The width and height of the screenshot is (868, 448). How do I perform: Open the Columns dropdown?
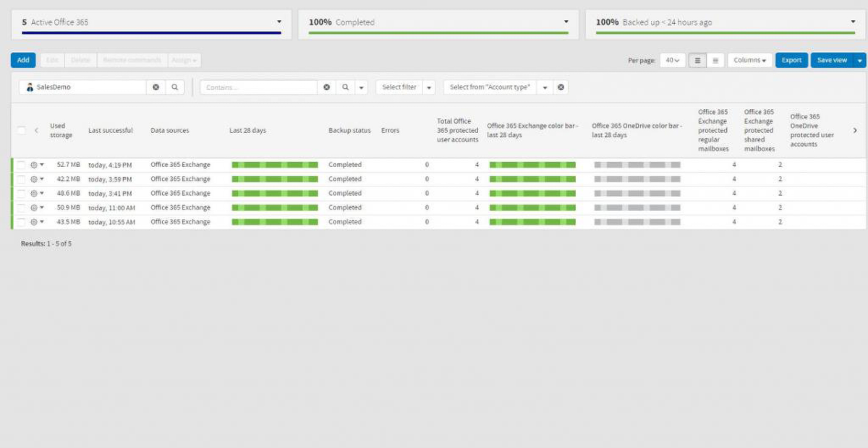click(x=750, y=60)
